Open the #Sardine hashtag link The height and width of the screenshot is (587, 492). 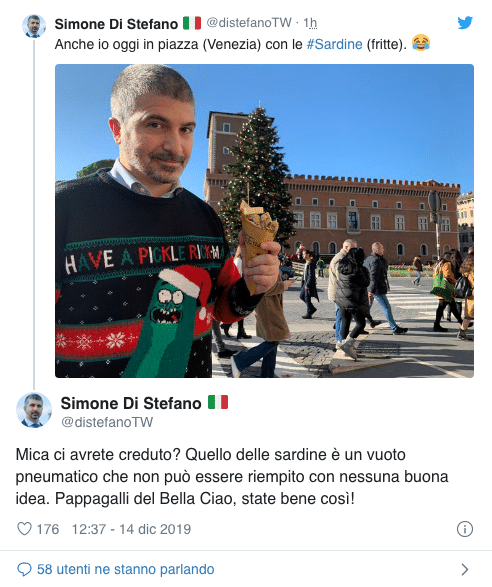click(334, 44)
